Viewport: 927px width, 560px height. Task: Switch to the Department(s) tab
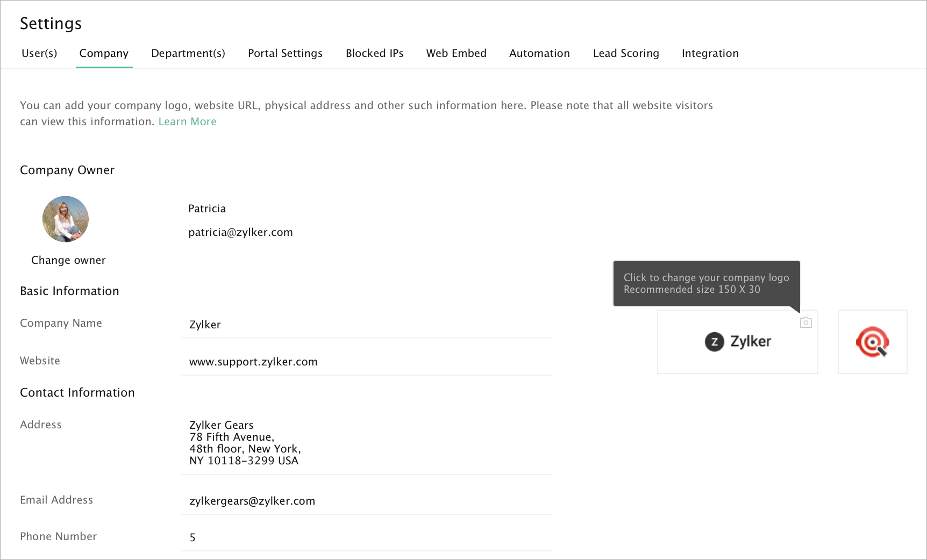(x=188, y=53)
